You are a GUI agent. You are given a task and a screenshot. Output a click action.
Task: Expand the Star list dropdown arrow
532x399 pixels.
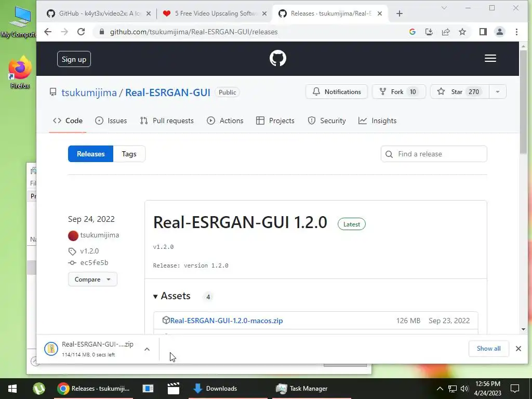(x=497, y=91)
